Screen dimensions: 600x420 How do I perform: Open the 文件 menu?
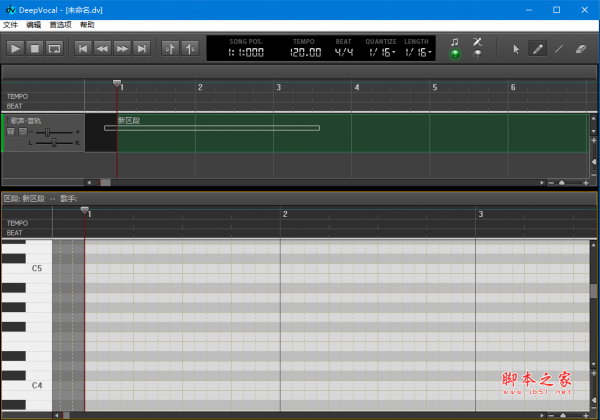pyautogui.click(x=10, y=25)
